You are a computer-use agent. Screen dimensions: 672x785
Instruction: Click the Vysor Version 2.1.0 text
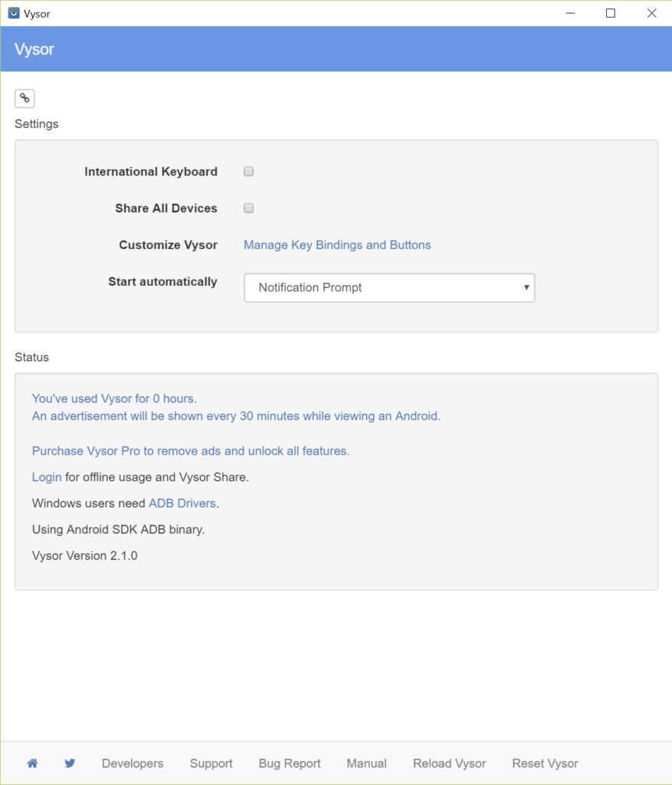84,556
